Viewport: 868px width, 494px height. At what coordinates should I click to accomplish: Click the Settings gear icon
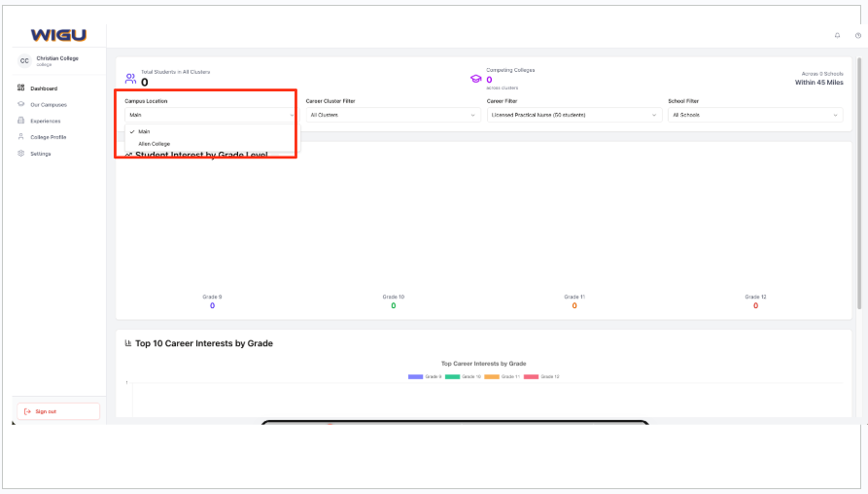coord(21,154)
